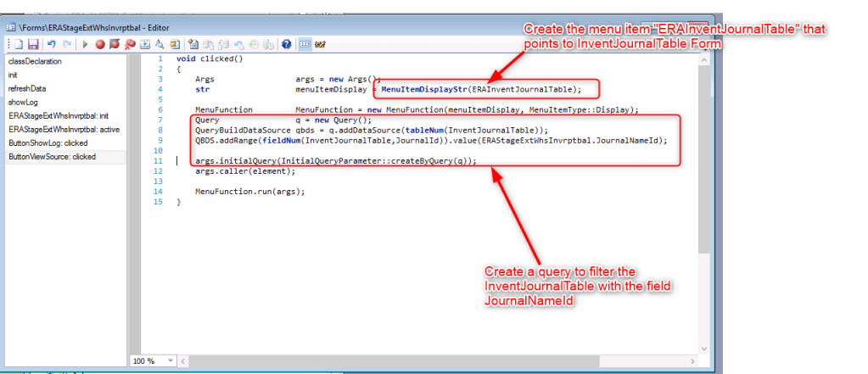The width and height of the screenshot is (868, 374).
Task: Open the init method in the list
Action: (14, 75)
